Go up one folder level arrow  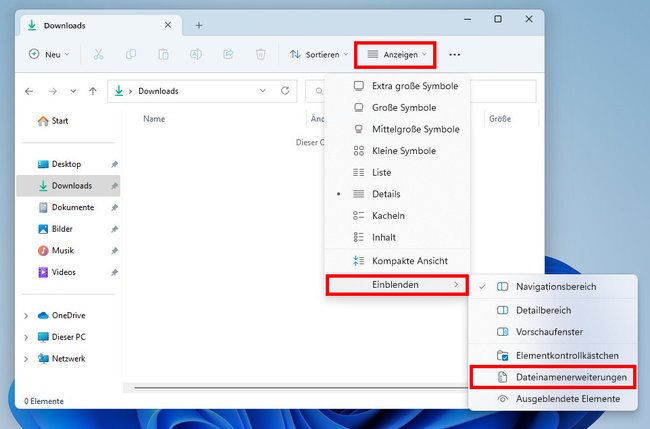pos(93,91)
